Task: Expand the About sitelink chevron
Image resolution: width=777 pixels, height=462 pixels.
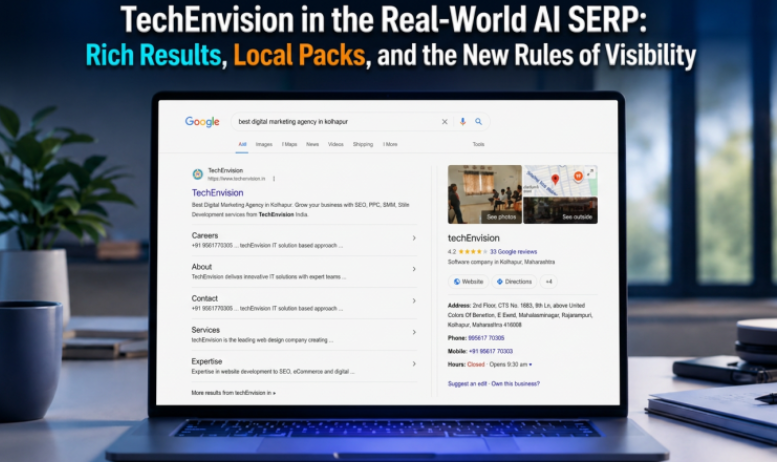Action: pyautogui.click(x=414, y=269)
